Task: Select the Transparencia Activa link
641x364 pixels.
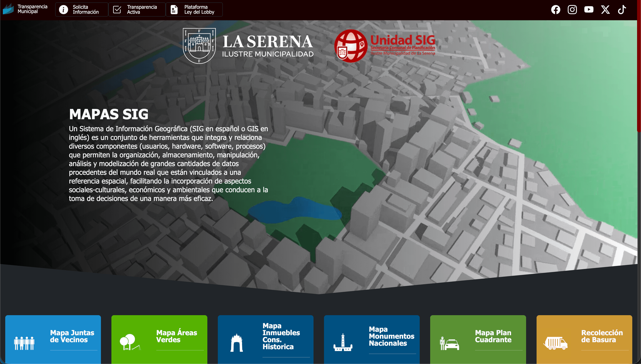Action: click(136, 9)
